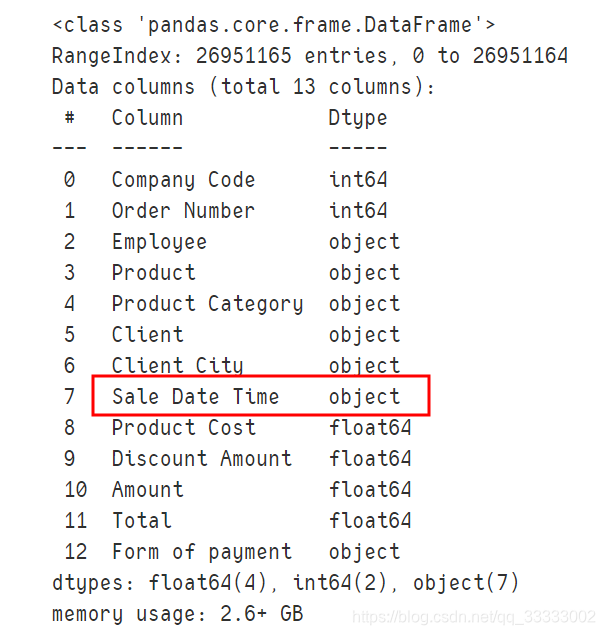Click the 'Total' column name
Screen dimensions: 605x635
[x=142, y=520]
